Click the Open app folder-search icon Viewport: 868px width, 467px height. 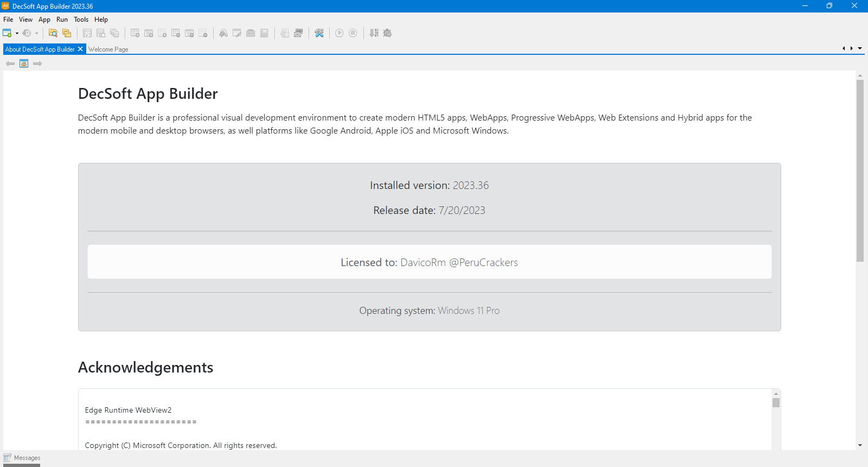(x=53, y=33)
